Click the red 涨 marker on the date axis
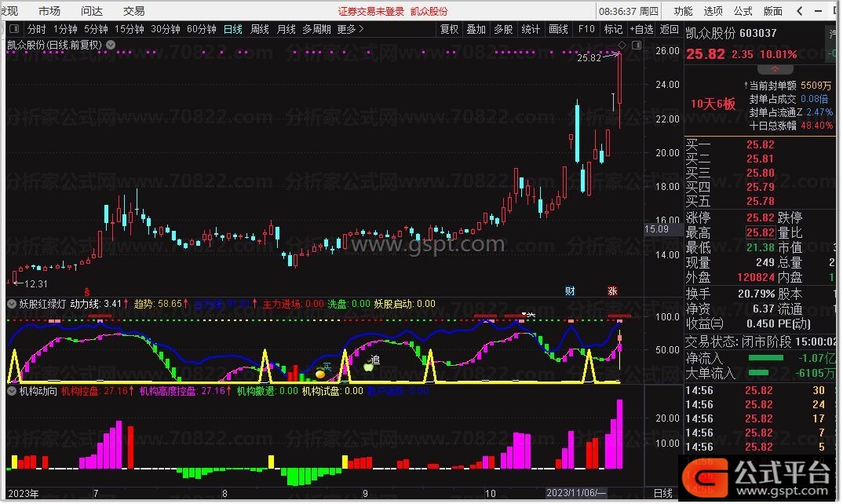The height and width of the screenshot is (504, 843). click(612, 291)
